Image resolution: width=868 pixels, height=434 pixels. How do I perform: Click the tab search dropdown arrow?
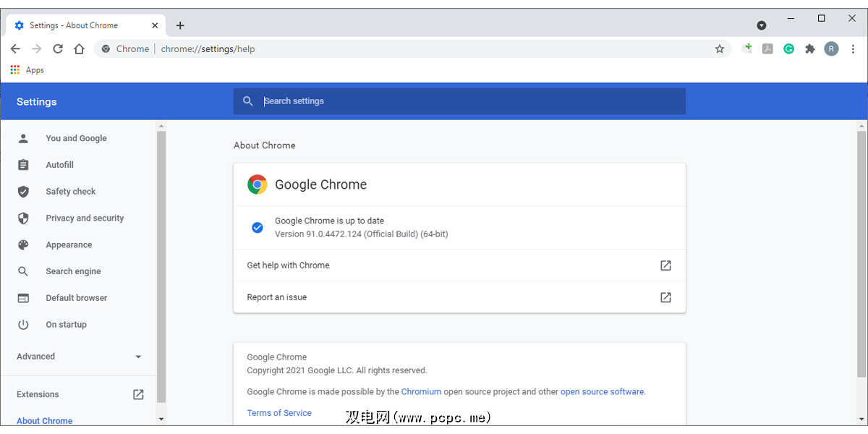762,25
